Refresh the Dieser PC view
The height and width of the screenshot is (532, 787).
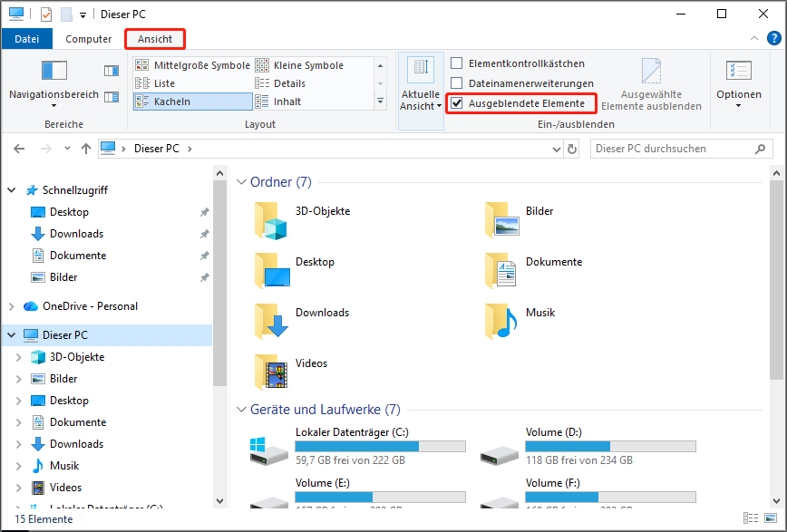click(572, 149)
